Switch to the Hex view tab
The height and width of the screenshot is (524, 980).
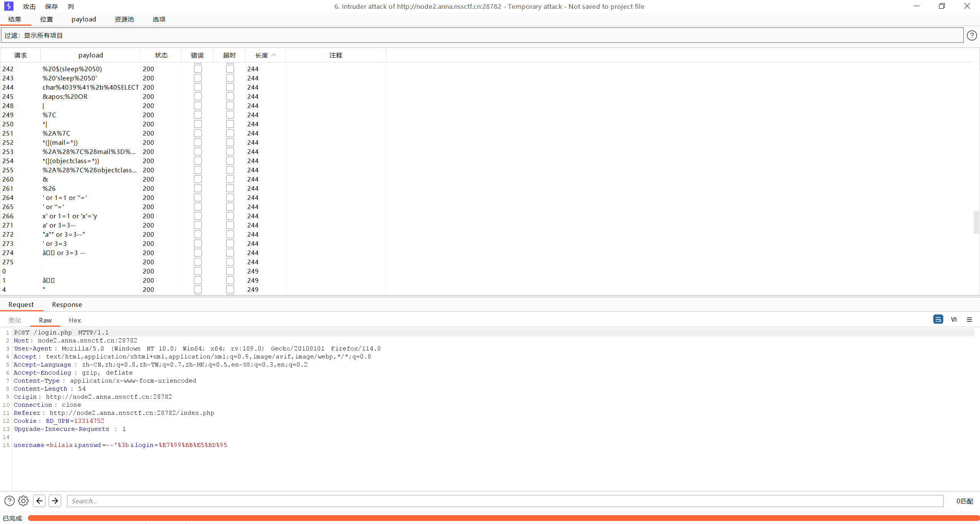click(x=75, y=320)
